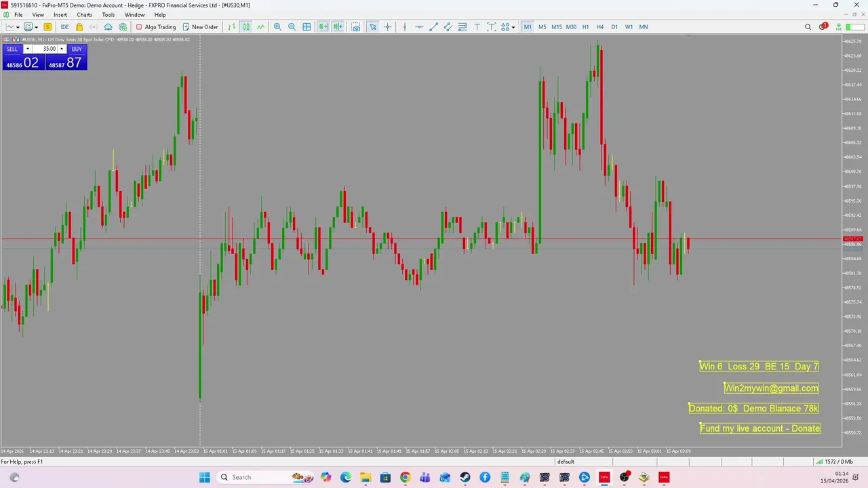
Task: Draw a trendline
Action: pyautogui.click(x=434, y=27)
